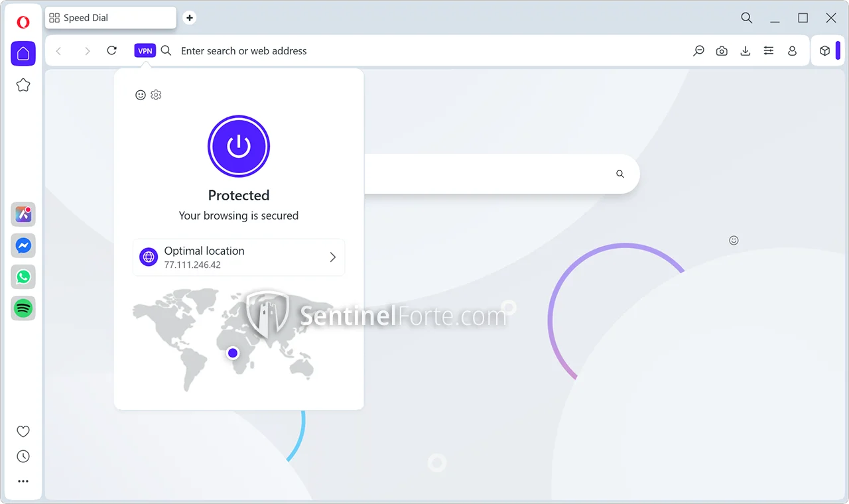Select the Speed Dial tab

tap(111, 18)
